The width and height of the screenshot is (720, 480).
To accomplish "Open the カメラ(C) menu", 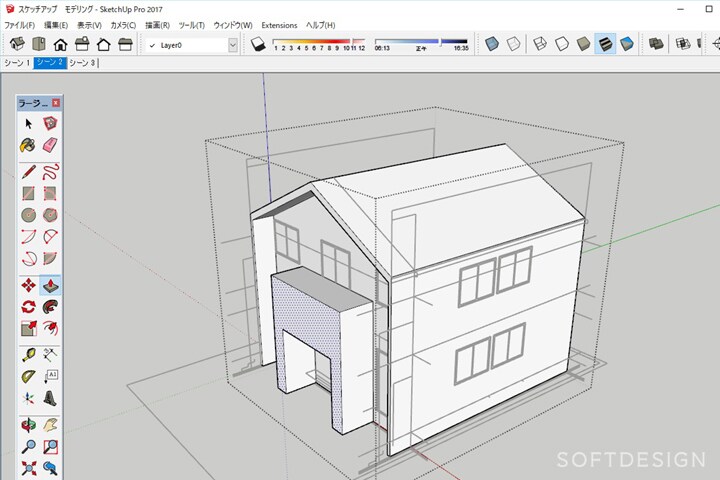I will tap(123, 25).
